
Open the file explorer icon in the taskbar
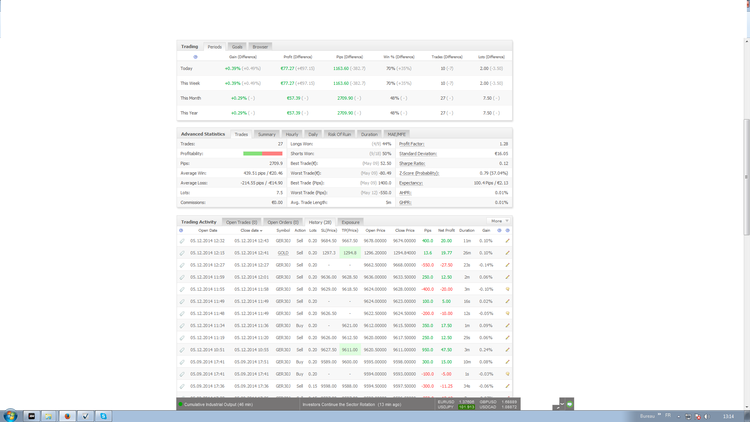click(48, 416)
